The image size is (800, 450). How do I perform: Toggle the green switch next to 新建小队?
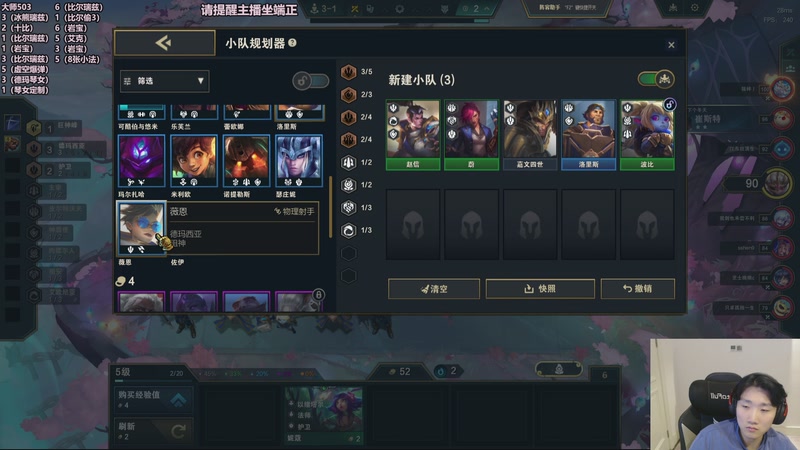(656, 79)
